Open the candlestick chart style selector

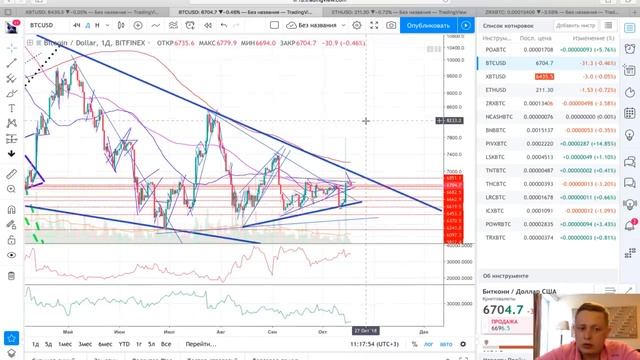click(121, 25)
